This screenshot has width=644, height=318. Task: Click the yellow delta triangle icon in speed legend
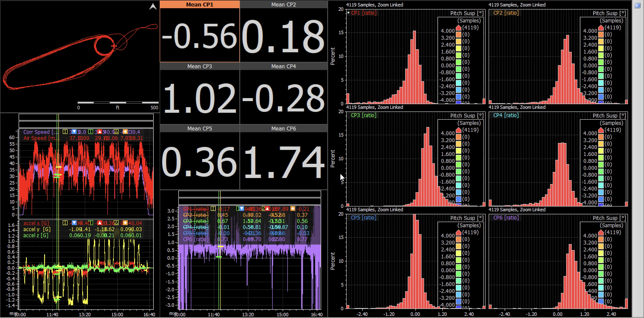coord(116,132)
